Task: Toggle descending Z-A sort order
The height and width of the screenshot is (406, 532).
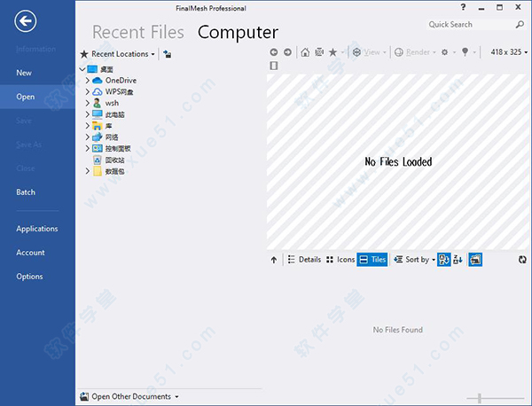Action: (x=458, y=260)
